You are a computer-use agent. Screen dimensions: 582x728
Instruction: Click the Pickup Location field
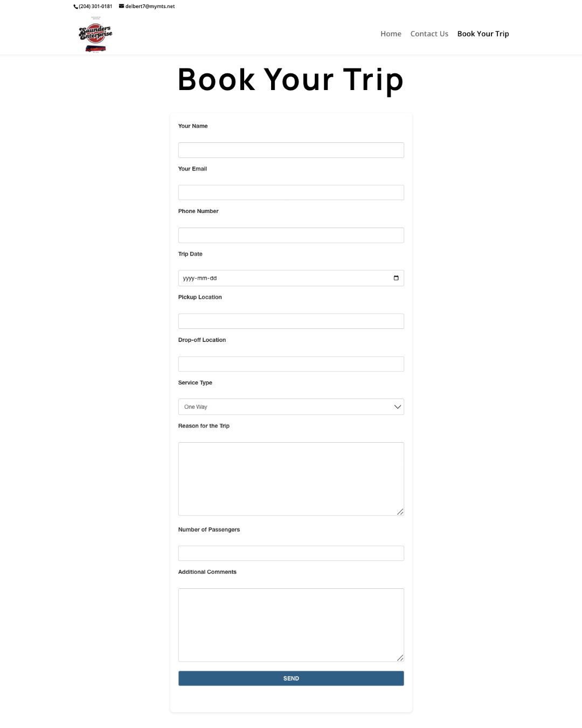291,321
